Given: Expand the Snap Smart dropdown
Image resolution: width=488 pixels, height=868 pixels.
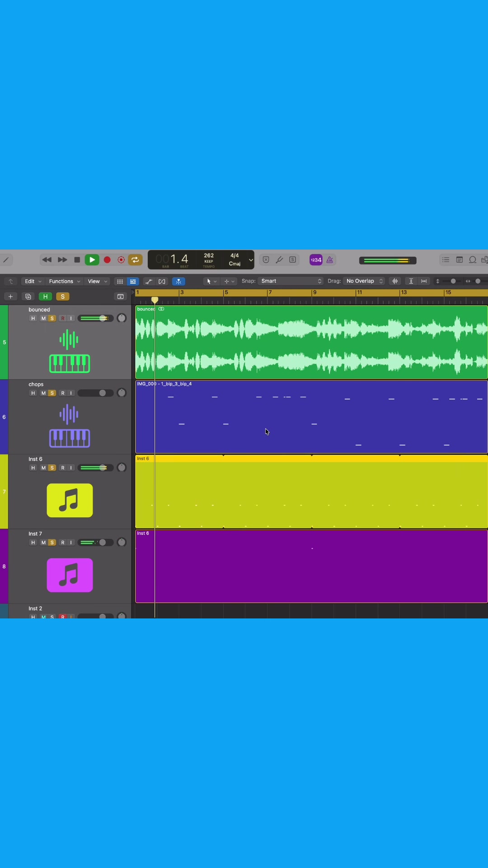Looking at the screenshot, I should click(x=291, y=281).
